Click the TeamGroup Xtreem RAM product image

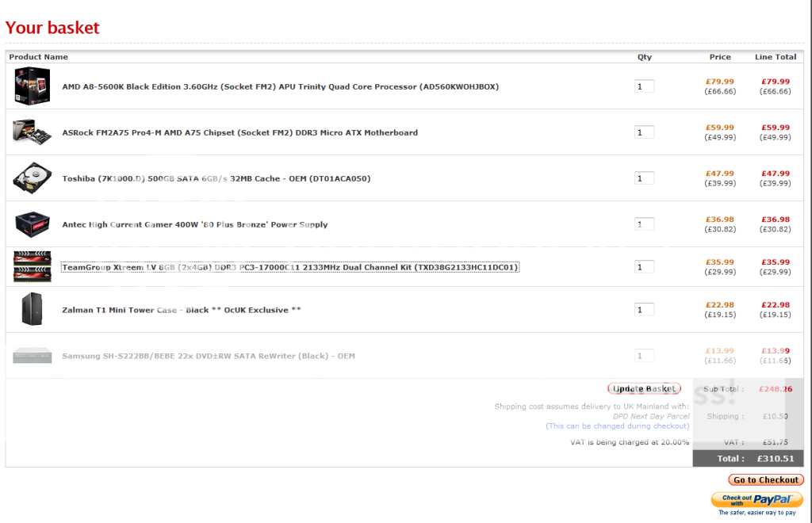[32, 267]
